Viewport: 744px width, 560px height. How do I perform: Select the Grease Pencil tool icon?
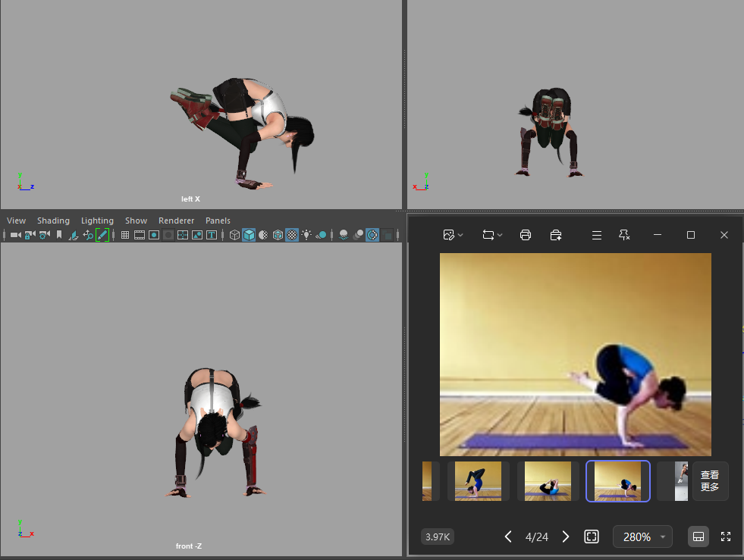click(x=102, y=235)
